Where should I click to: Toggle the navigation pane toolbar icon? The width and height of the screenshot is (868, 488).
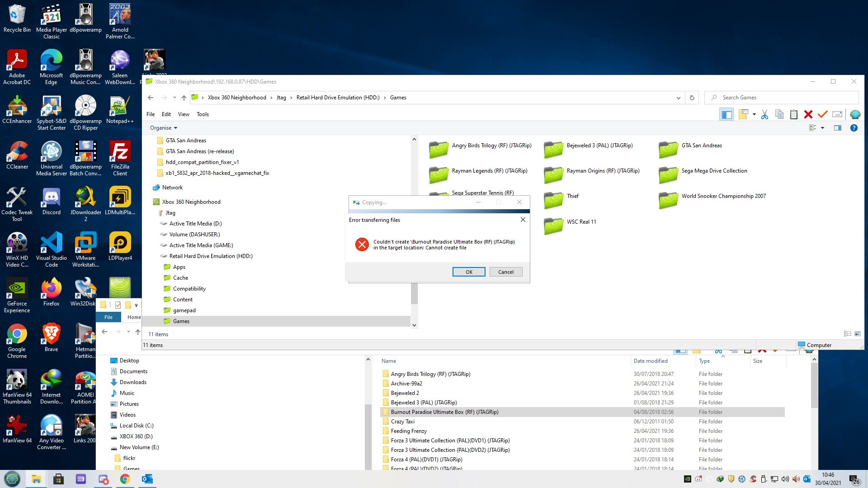pyautogui.click(x=726, y=115)
